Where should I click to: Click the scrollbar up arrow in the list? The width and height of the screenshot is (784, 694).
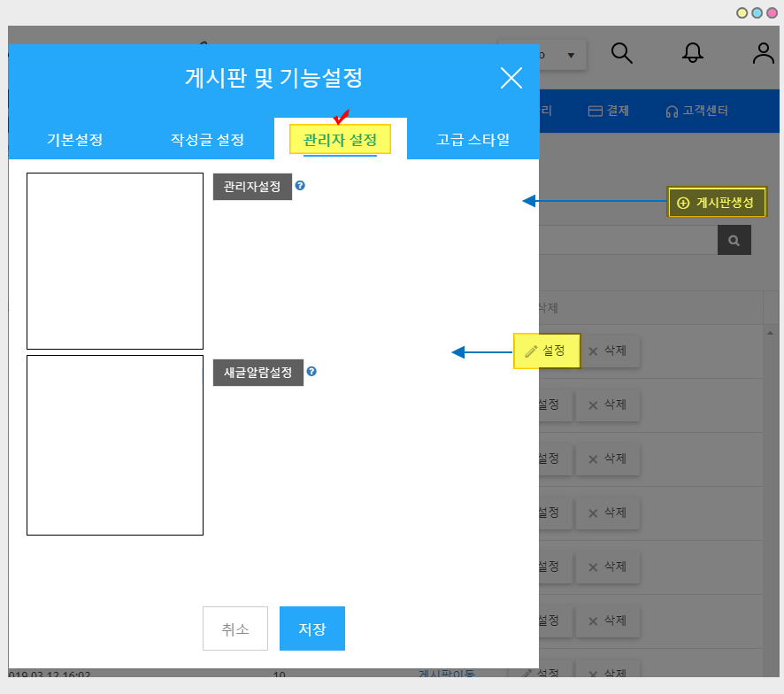770,333
